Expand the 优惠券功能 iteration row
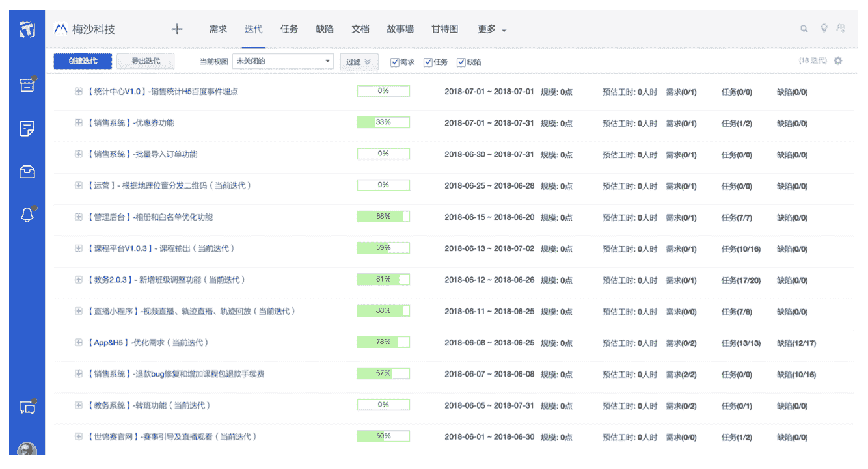Screen dimensions: 868x469 coord(78,123)
